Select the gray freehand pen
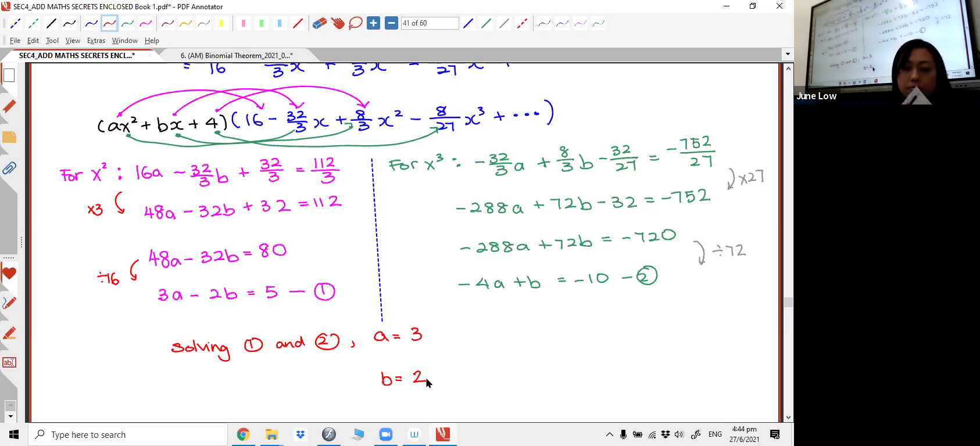The height and width of the screenshot is (446, 980). pos(203,24)
